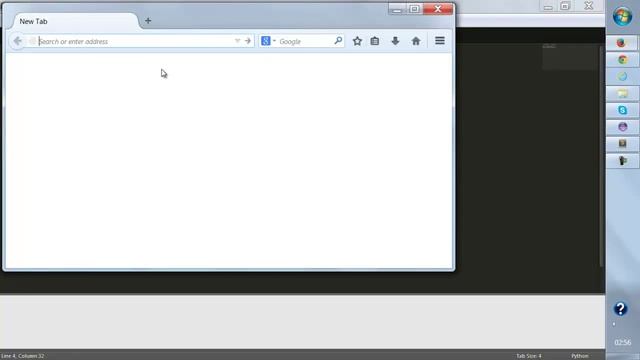Bookmark this page with the star icon
This screenshot has width=640, height=360.
pos(357,41)
